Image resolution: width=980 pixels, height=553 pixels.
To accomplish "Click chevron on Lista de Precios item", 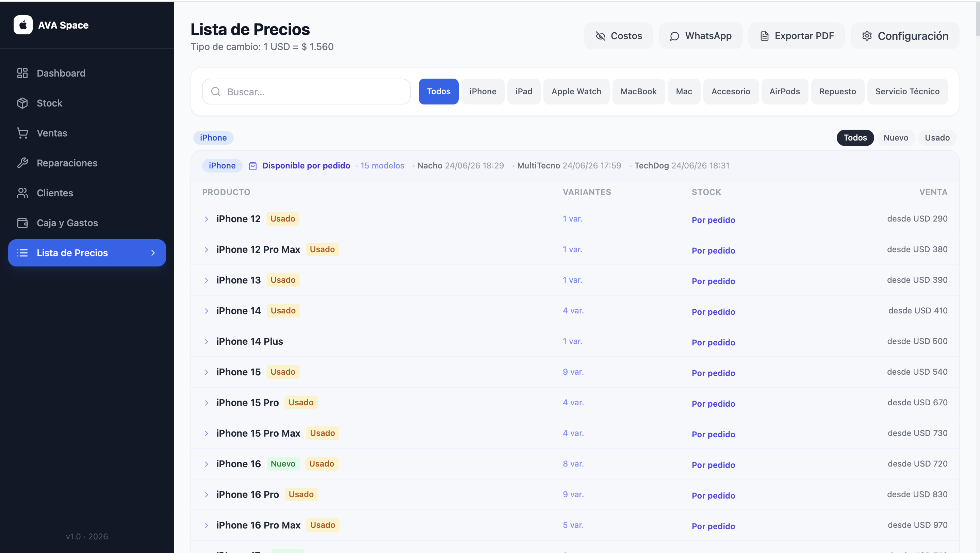I will [153, 253].
